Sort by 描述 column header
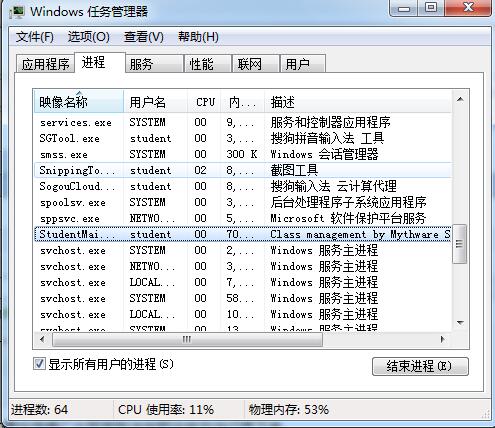Viewport: 495px width, 428px height. [x=358, y=102]
